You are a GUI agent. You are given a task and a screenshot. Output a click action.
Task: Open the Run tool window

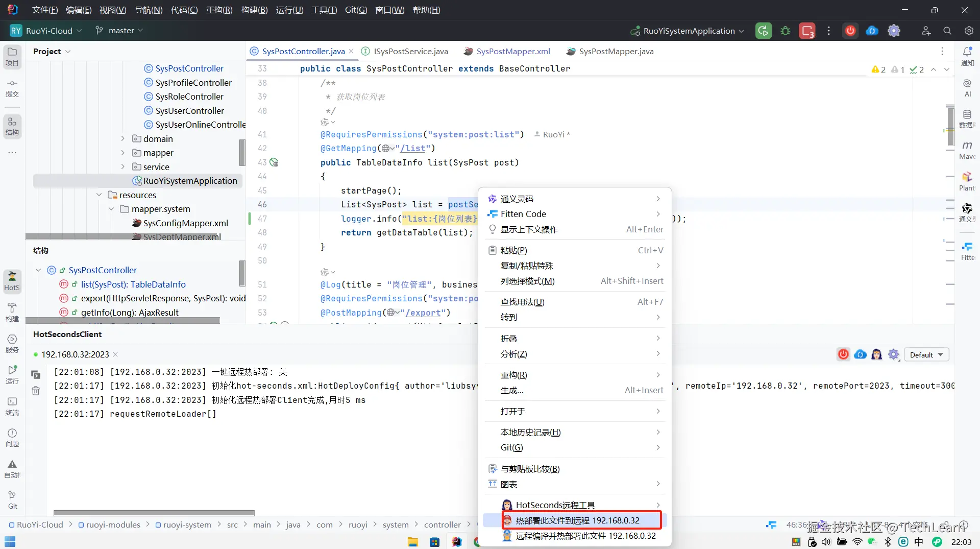(12, 375)
